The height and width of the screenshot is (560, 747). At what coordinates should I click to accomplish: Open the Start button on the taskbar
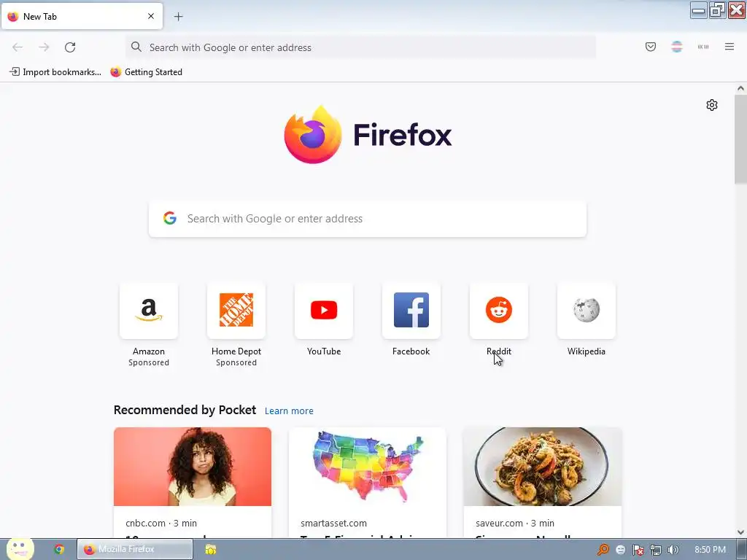20,549
